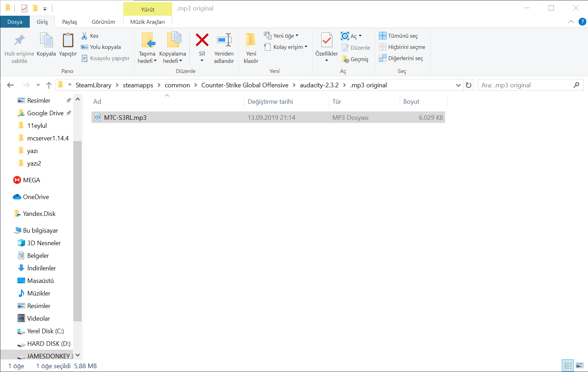Switch to details view in status bar

coord(568,365)
